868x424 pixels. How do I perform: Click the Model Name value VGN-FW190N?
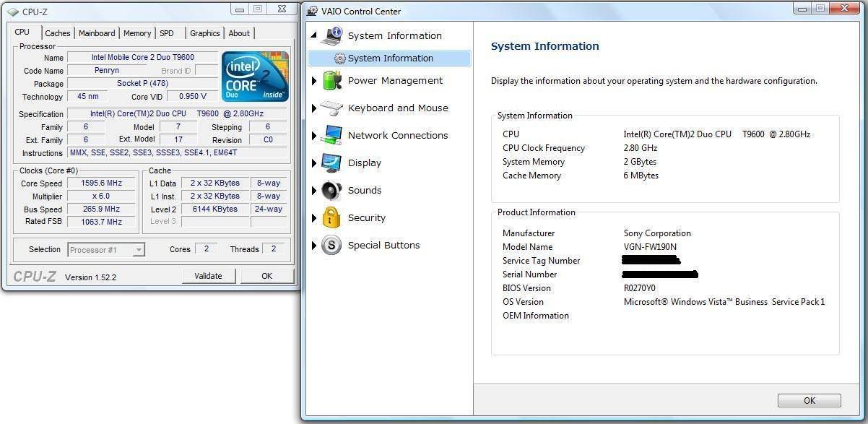pos(650,247)
